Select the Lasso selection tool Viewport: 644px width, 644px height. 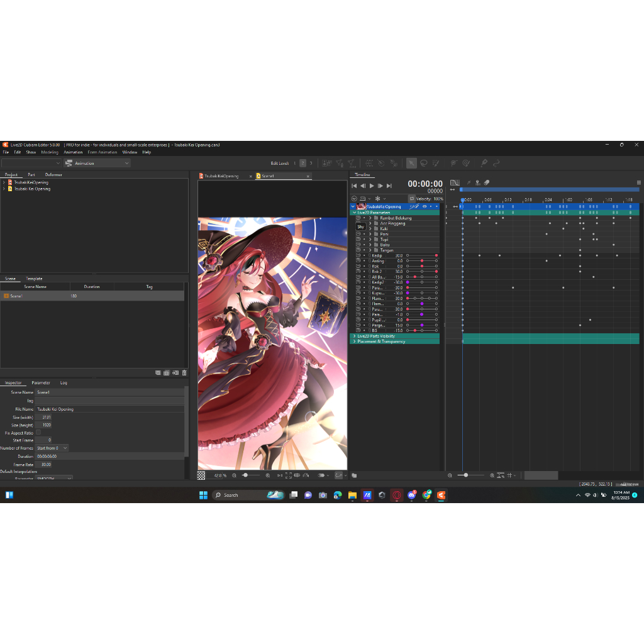click(x=424, y=163)
